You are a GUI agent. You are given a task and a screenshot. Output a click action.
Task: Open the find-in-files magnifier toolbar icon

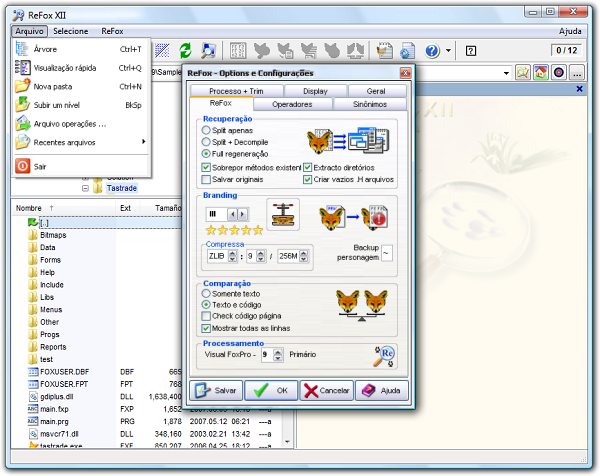[208, 50]
